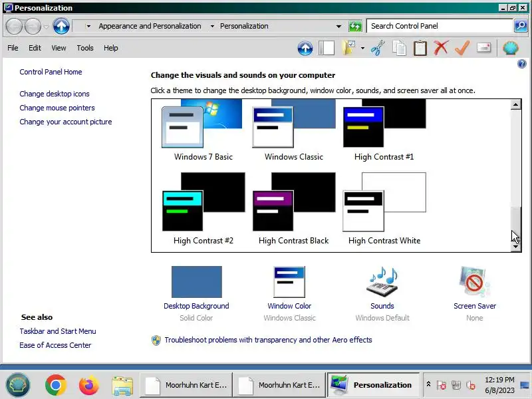Click the Copy toolbar icon

pyautogui.click(x=399, y=48)
